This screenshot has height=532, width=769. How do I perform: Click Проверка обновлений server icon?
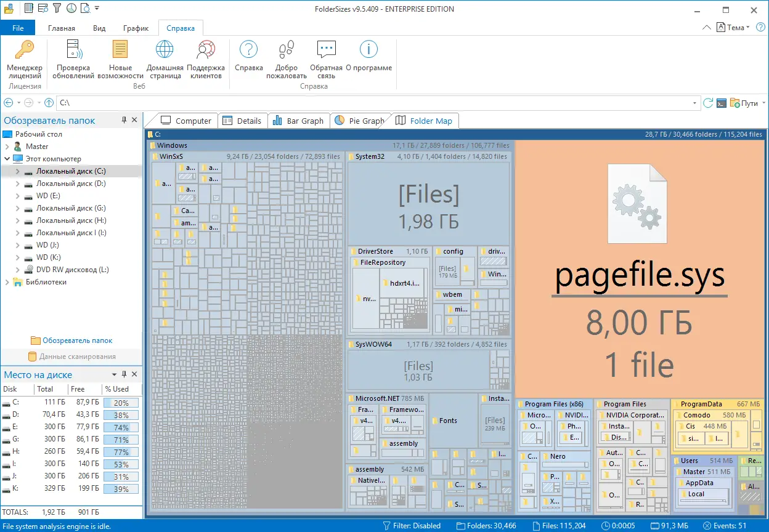pyautogui.click(x=73, y=49)
